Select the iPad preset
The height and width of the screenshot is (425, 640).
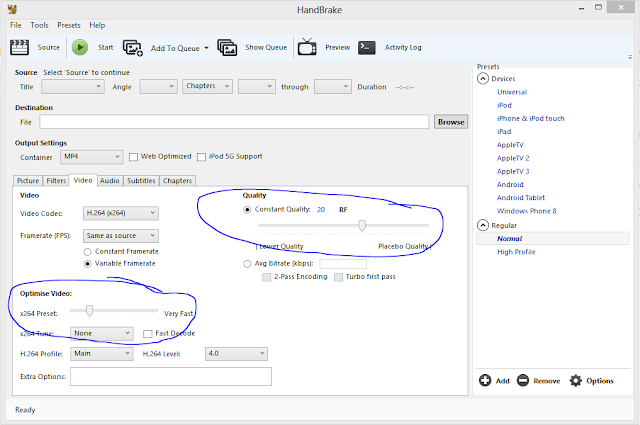click(504, 131)
